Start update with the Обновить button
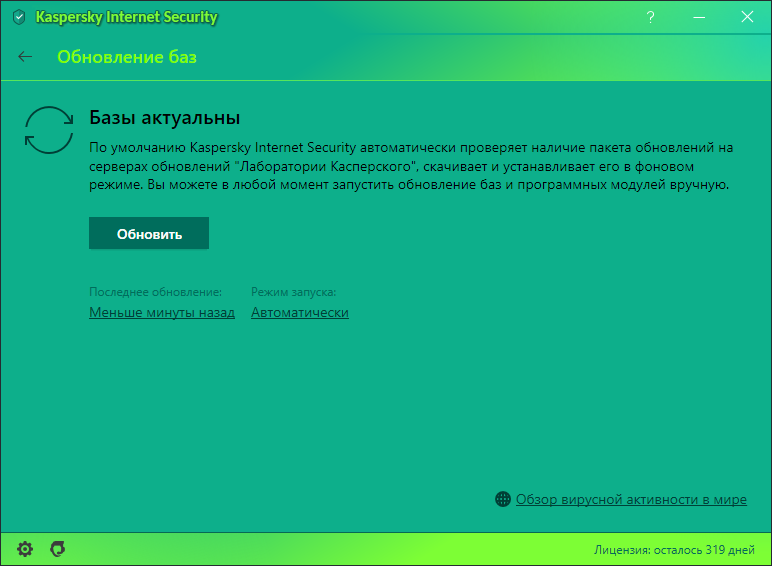 click(149, 233)
